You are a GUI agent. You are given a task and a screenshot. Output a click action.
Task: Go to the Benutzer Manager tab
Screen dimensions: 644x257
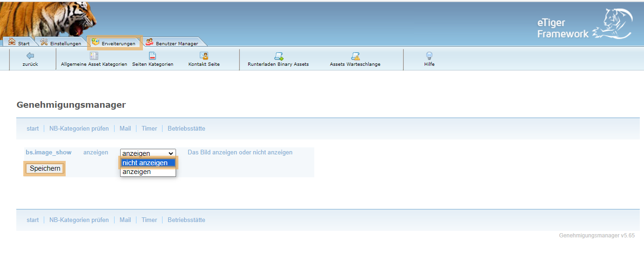(x=172, y=43)
